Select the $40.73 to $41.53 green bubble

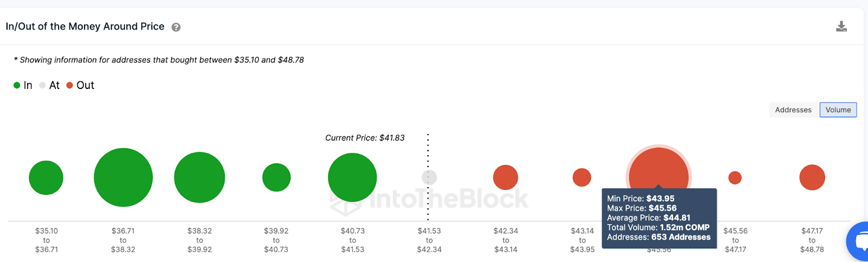point(353,177)
